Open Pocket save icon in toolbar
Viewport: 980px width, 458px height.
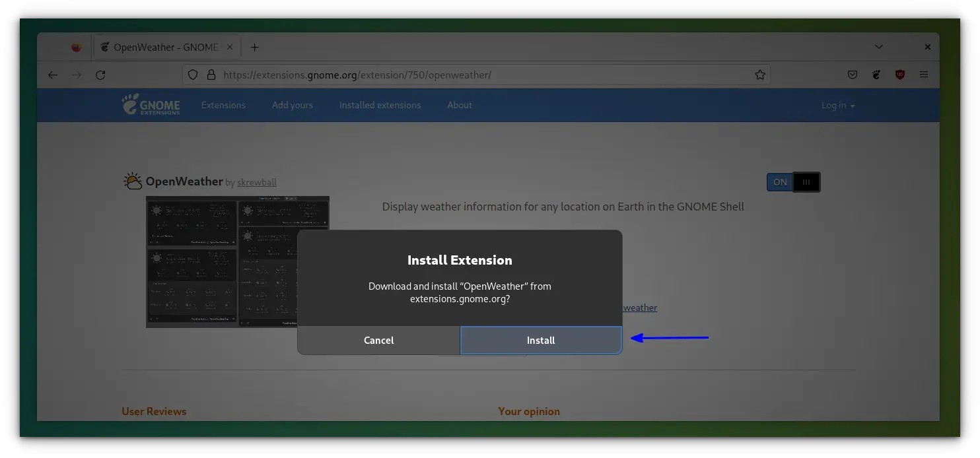tap(853, 75)
